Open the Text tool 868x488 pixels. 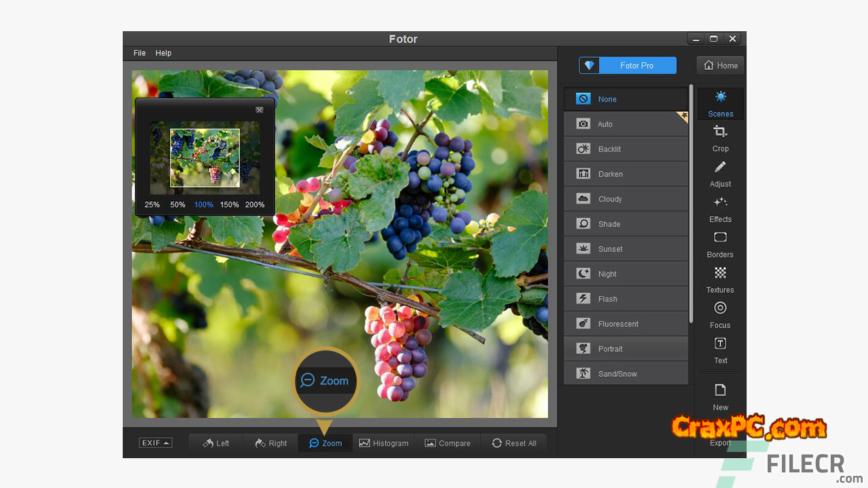(x=720, y=350)
